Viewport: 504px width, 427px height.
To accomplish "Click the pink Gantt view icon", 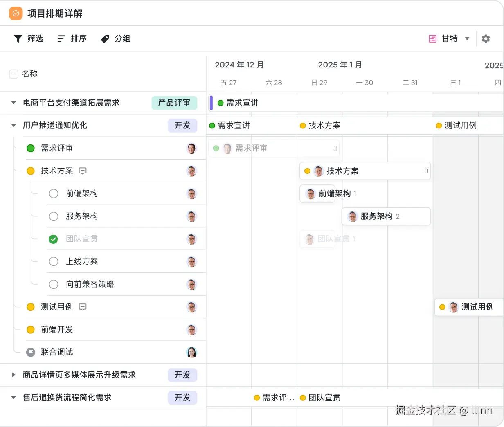I will click(432, 38).
